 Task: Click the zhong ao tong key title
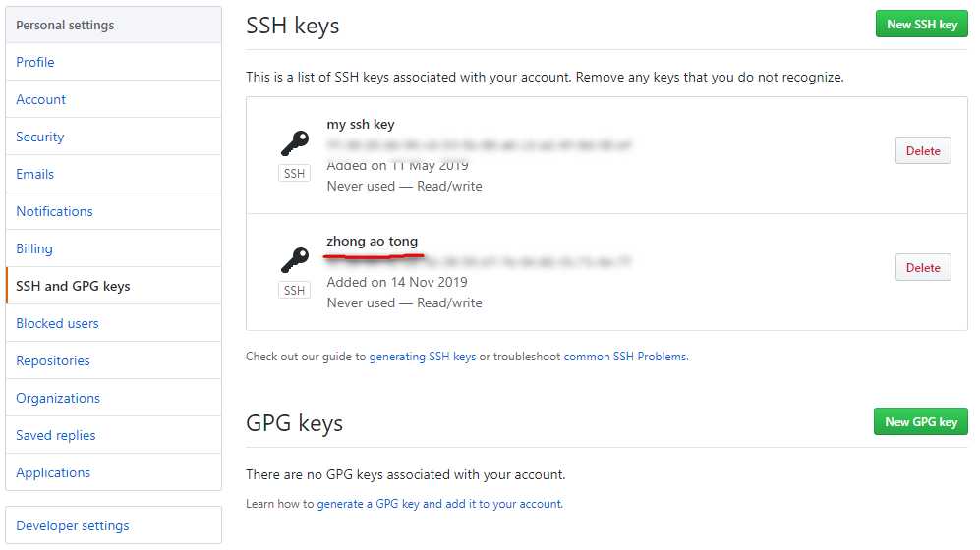coord(372,242)
